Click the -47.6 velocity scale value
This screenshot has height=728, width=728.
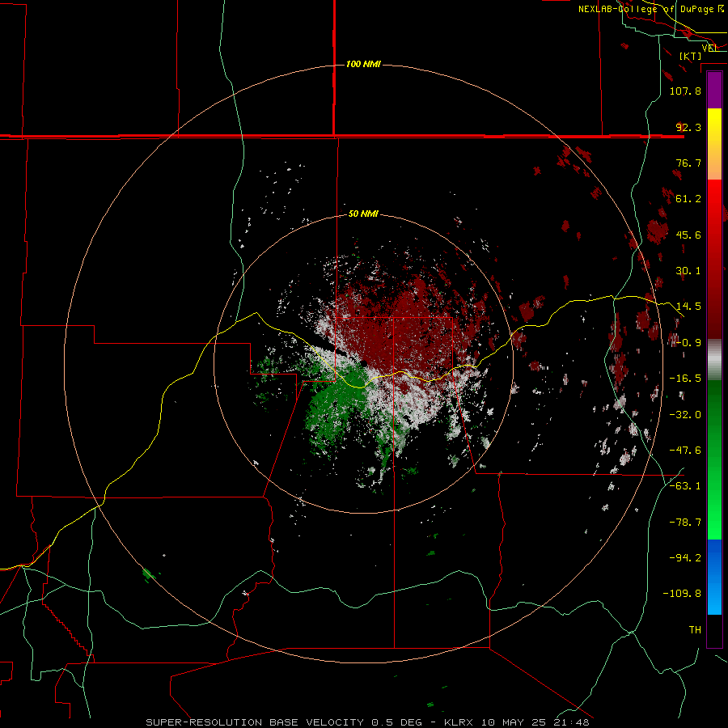(685, 451)
